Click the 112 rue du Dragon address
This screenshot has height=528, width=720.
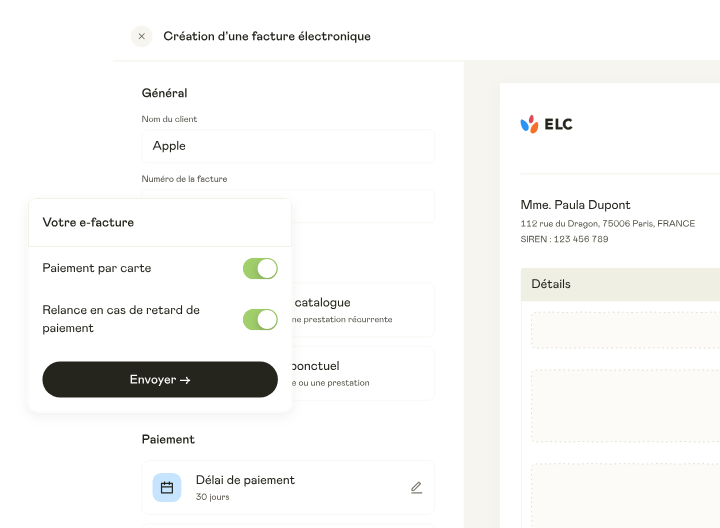pyautogui.click(x=608, y=224)
